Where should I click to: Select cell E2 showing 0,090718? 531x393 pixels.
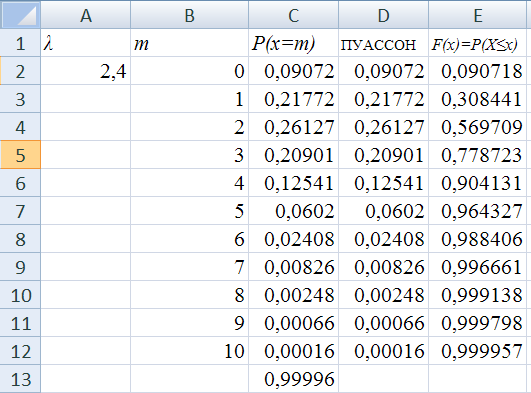coord(477,71)
